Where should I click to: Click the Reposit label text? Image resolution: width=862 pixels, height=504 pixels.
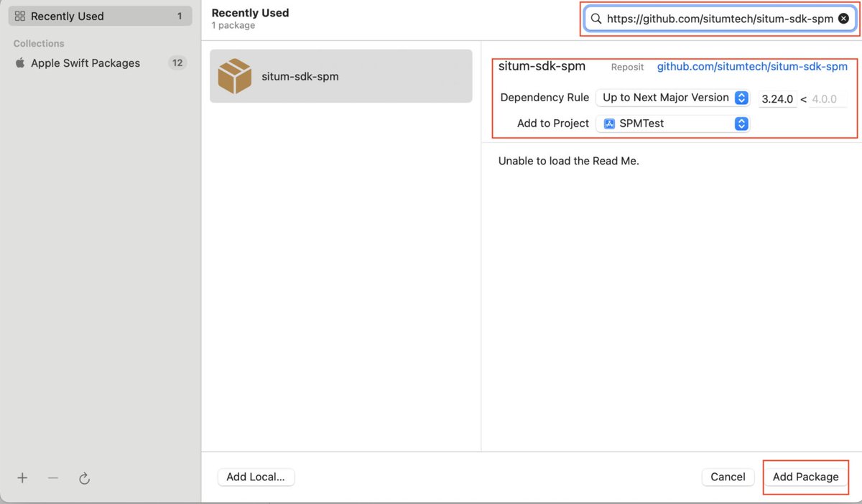point(628,67)
